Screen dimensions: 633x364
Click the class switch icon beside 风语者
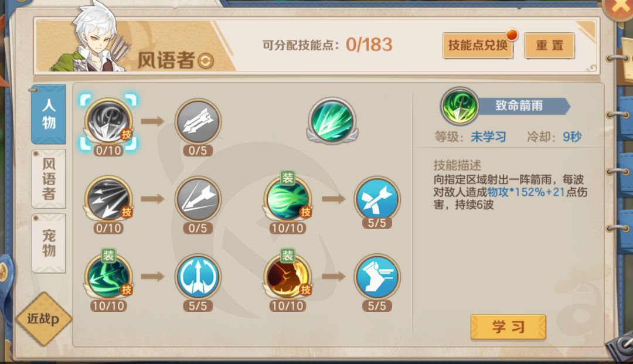click(206, 61)
